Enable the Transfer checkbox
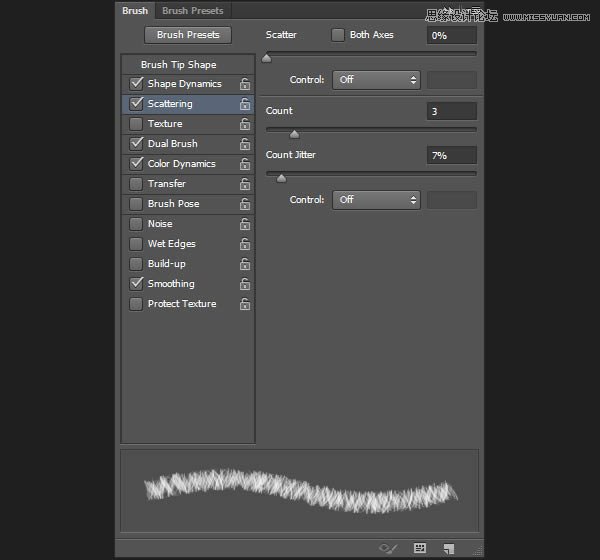Viewport: 600px width, 560px height. pyautogui.click(x=136, y=184)
